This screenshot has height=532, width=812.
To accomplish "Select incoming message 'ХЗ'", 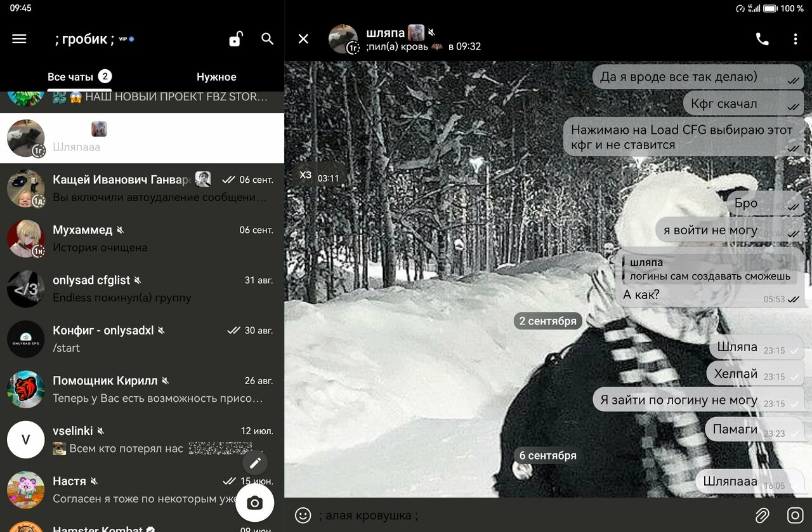I will (x=319, y=175).
